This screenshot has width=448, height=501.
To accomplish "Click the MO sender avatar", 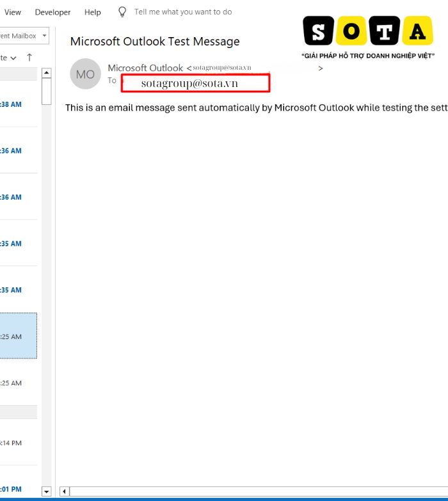I will (x=85, y=74).
